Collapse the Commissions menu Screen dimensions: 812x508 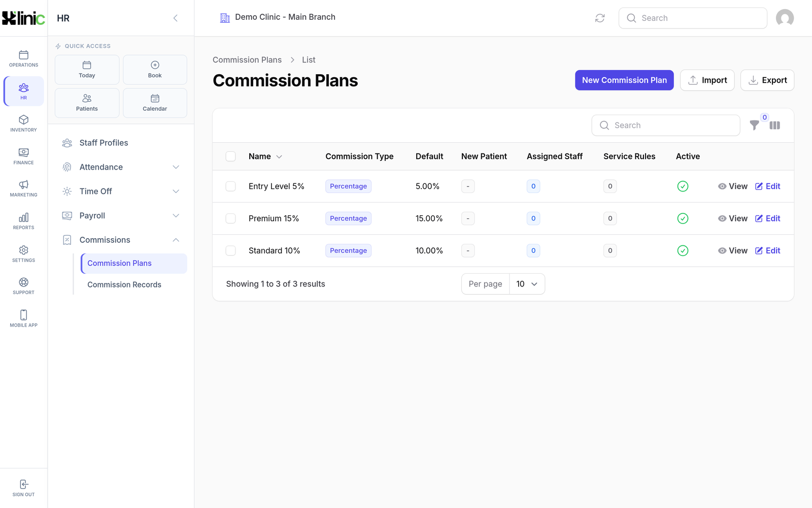(x=121, y=240)
